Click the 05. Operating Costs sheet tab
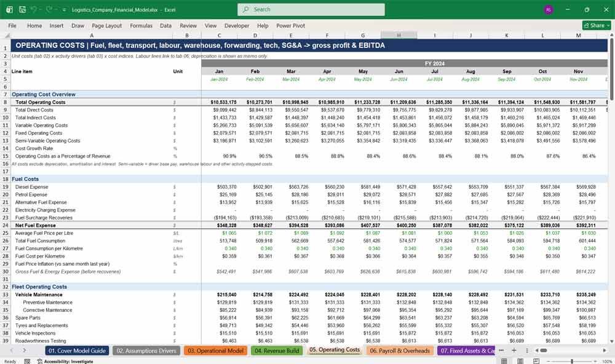Viewport: 615px width, 364px height. point(334,350)
